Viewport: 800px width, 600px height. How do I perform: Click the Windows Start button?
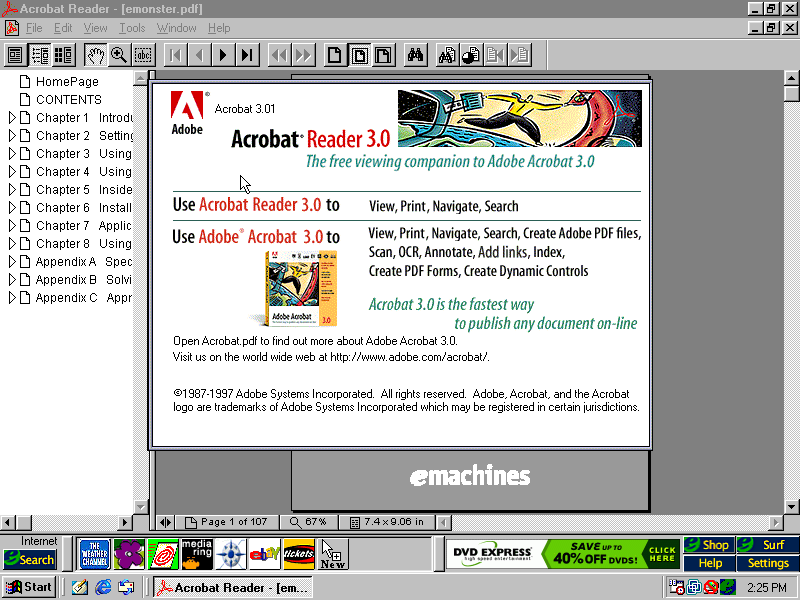click(29, 587)
